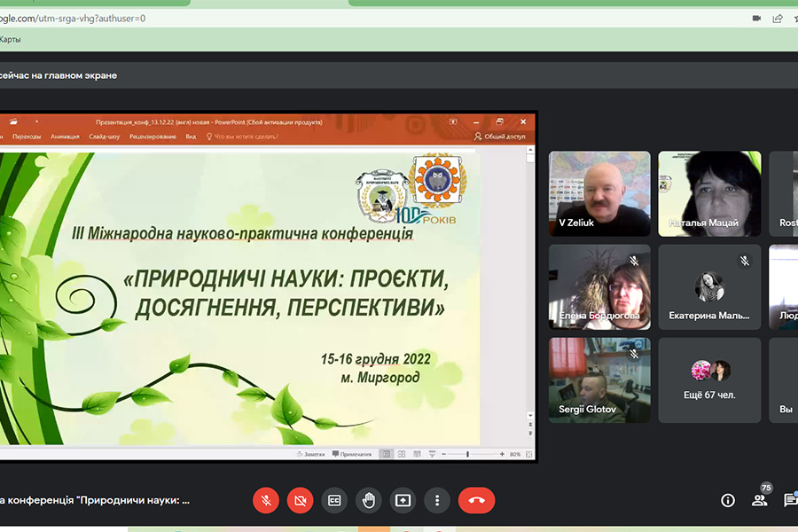Adjust the PowerPoint zoom slider
Screen dimensions: 798x532
(468, 454)
